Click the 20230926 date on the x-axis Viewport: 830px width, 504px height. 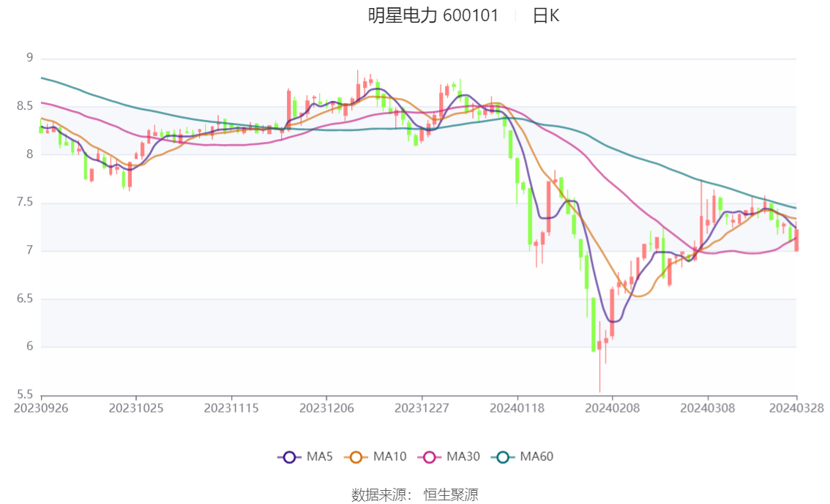(41, 407)
